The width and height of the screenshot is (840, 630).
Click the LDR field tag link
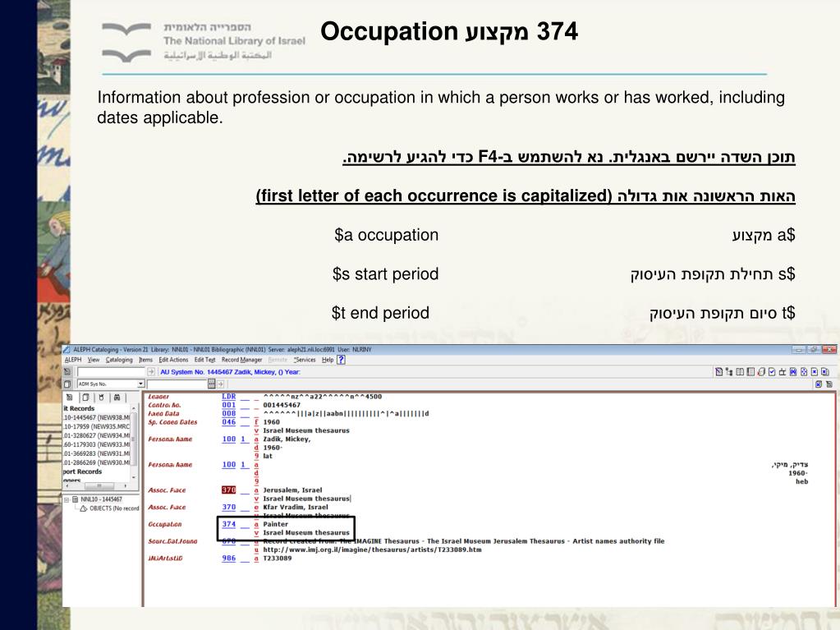(x=229, y=397)
